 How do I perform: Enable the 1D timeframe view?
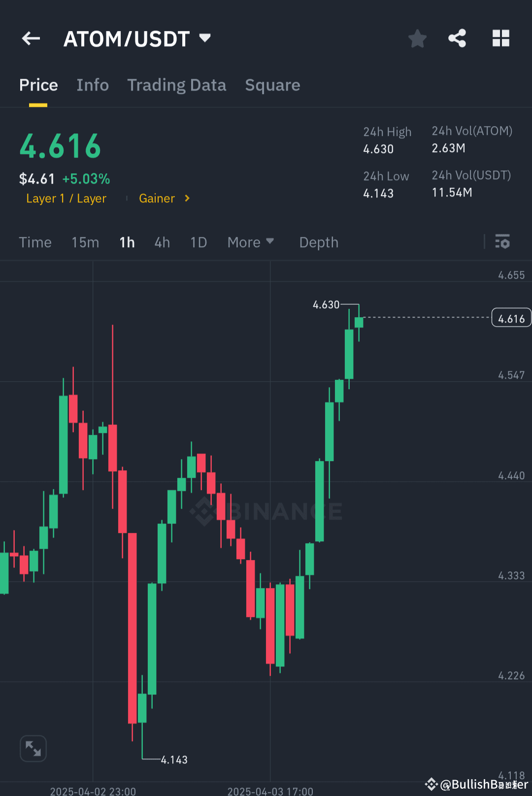pyautogui.click(x=198, y=242)
